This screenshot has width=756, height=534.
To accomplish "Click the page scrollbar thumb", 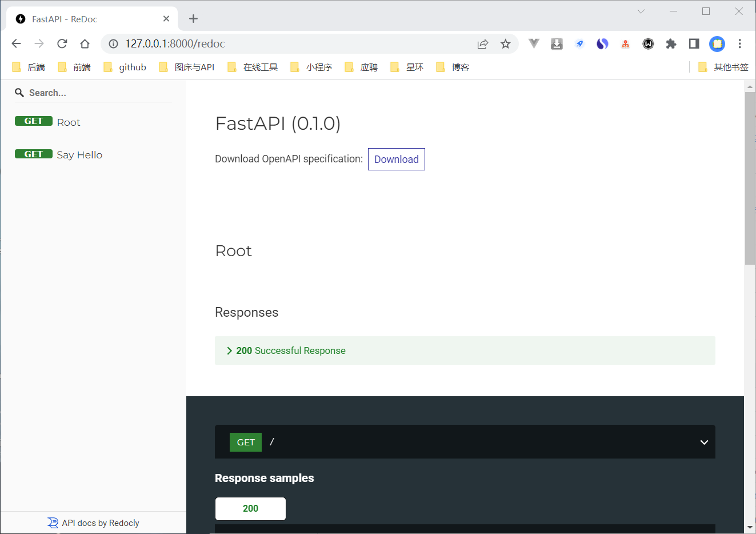I will (x=750, y=178).
